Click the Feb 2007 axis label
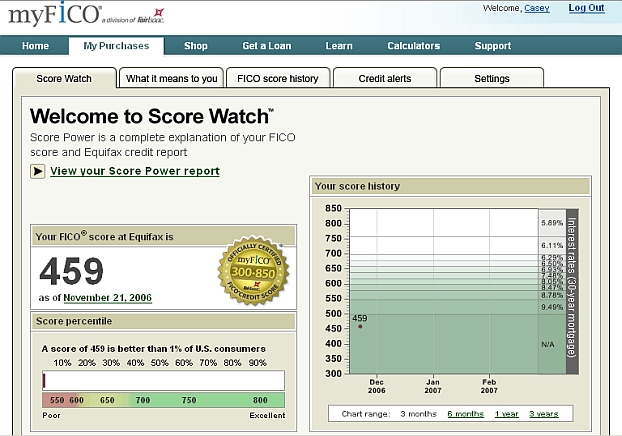 [489, 386]
